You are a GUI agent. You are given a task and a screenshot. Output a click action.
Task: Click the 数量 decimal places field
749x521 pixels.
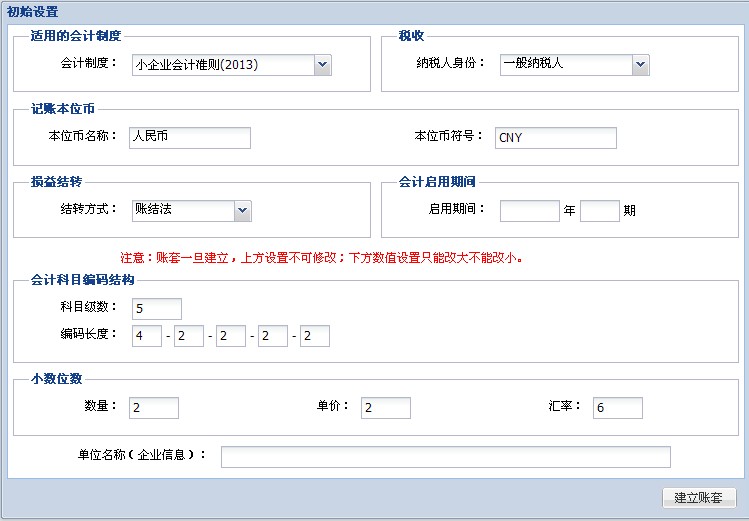(154, 407)
